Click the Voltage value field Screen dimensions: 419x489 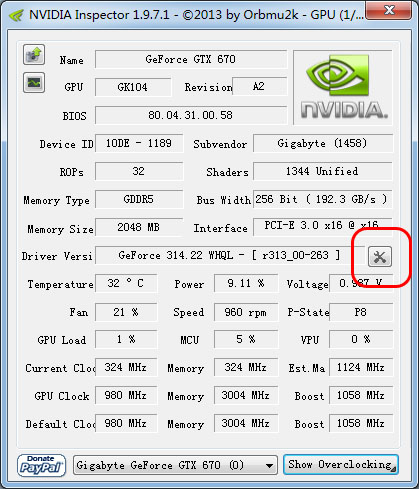(361, 283)
